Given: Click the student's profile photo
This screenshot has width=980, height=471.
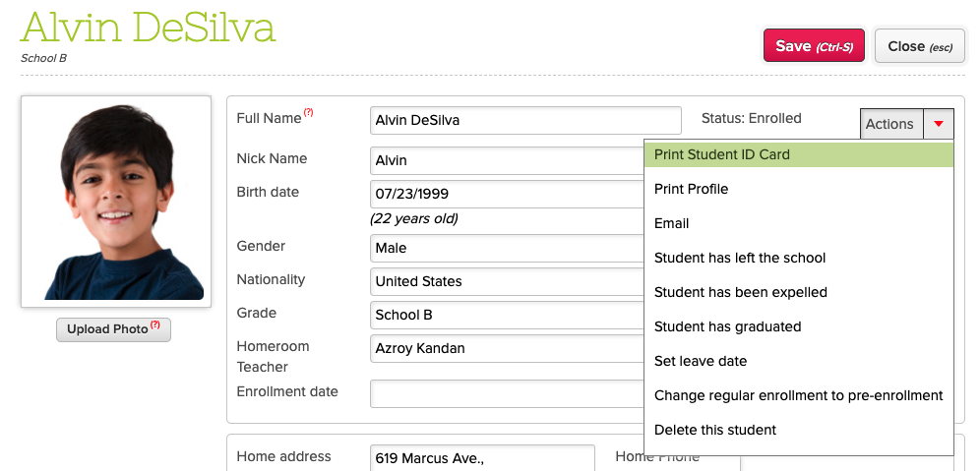Looking at the screenshot, I should (x=116, y=202).
